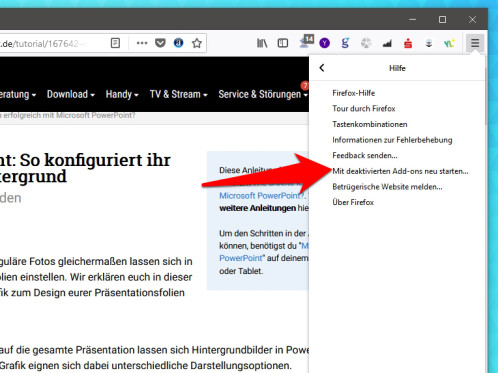
Task: Expand the Service & Störungen dropdown
Action: [263, 94]
